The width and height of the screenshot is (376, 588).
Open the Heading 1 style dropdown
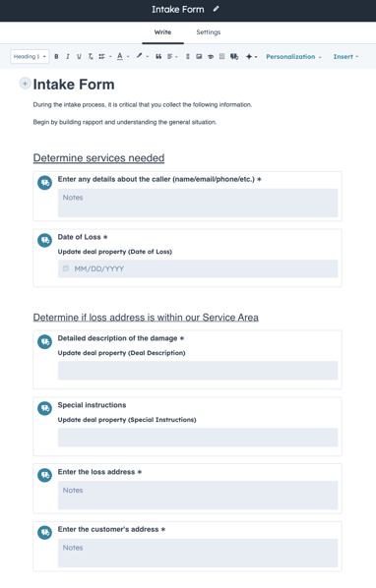[30, 57]
